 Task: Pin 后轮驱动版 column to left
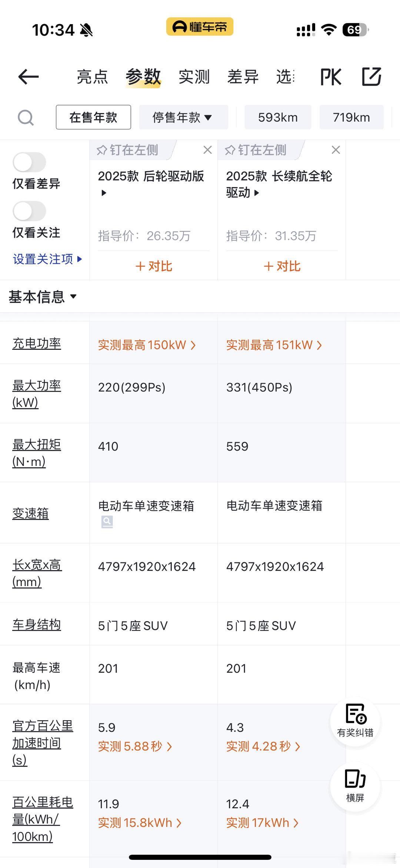point(127,150)
